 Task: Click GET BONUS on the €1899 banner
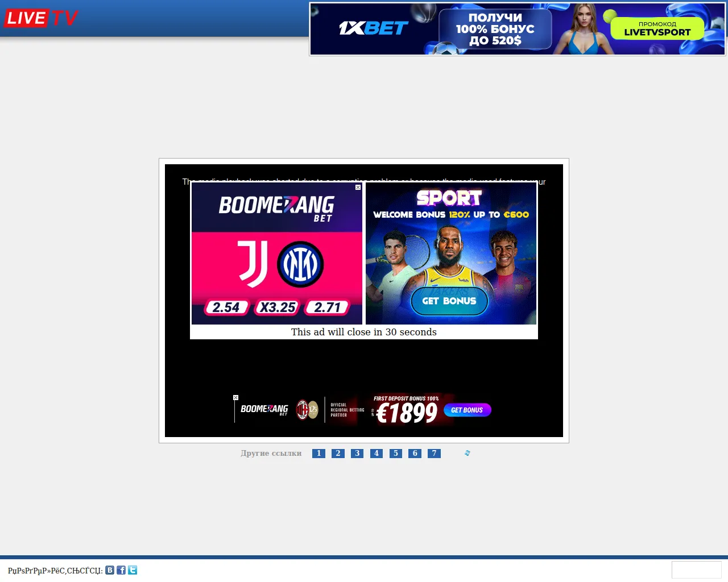pos(467,410)
